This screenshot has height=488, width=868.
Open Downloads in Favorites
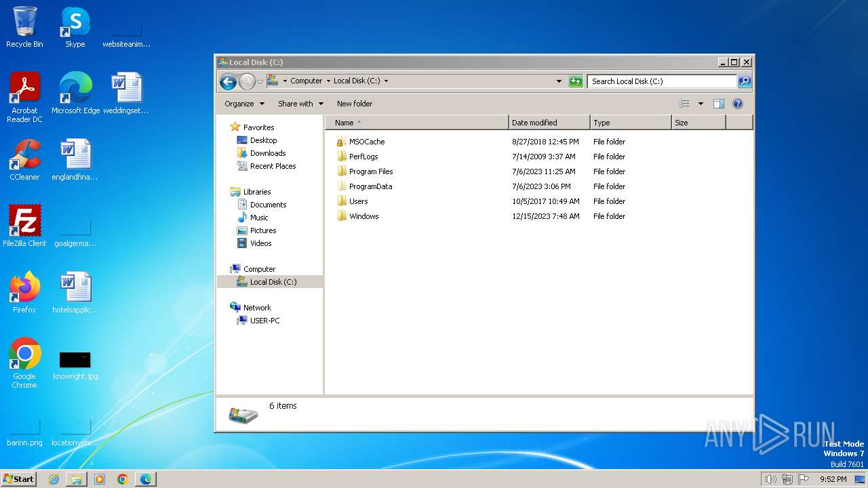click(x=268, y=153)
